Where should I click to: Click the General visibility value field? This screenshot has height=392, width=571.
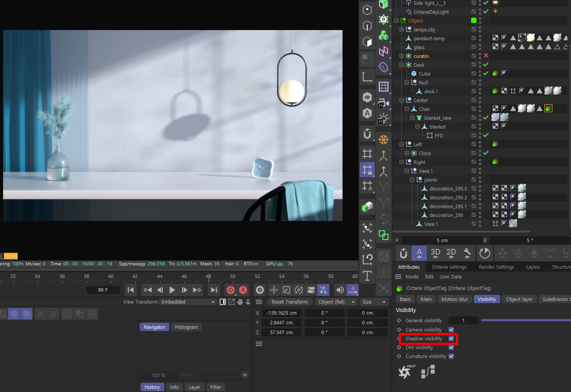tap(464, 320)
